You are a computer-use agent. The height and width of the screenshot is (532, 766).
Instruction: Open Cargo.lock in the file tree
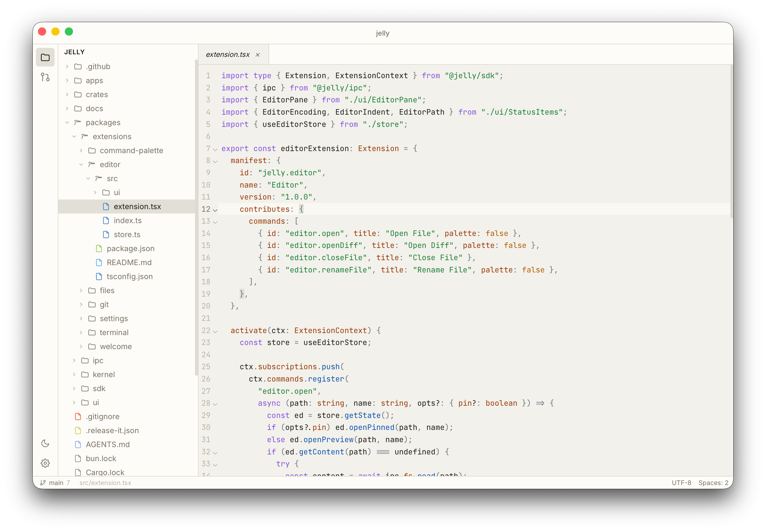(127, 472)
